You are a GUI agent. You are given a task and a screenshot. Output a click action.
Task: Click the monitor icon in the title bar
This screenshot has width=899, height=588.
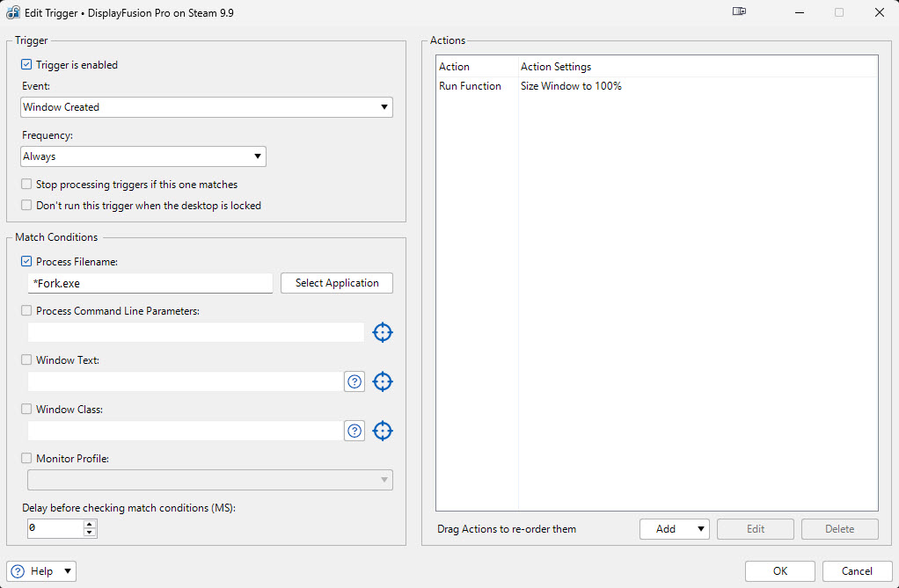point(739,12)
